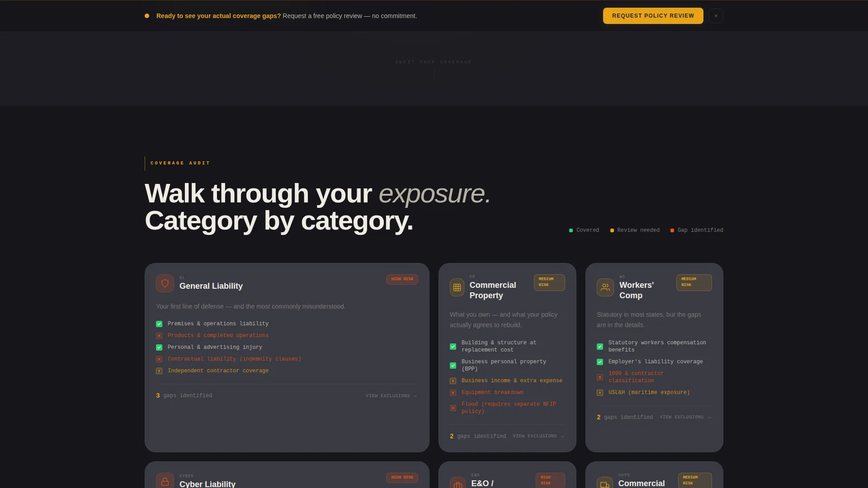Click the Commercial Auto Medium Risk badge
Viewport: 868px width, 488px height.
pyautogui.click(x=695, y=480)
